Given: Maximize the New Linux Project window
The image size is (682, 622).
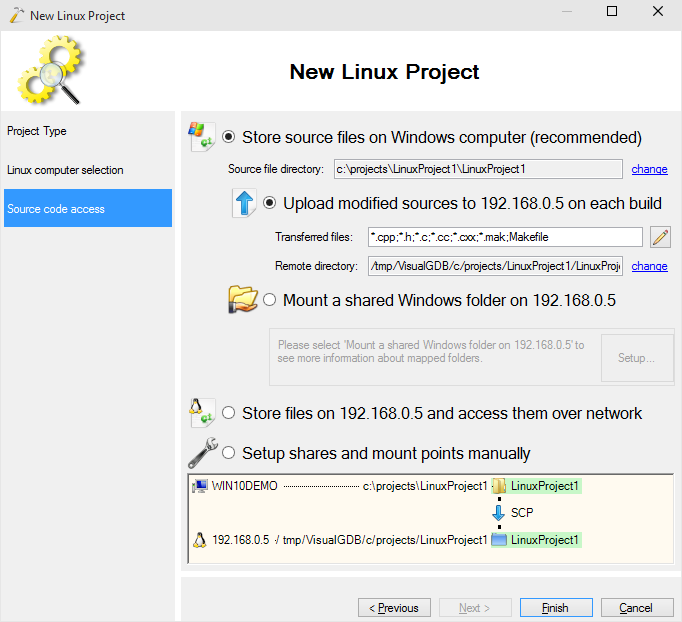Looking at the screenshot, I should [x=612, y=11].
